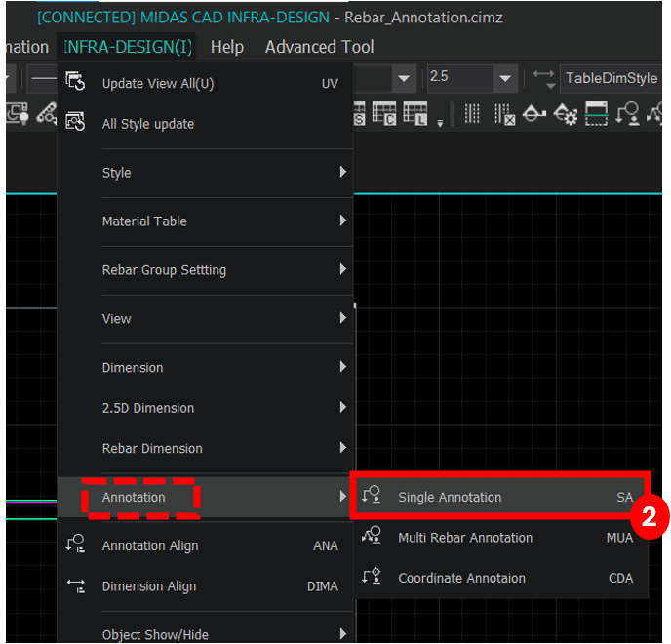Click rebar marker with gear settings icon

tap(566, 114)
